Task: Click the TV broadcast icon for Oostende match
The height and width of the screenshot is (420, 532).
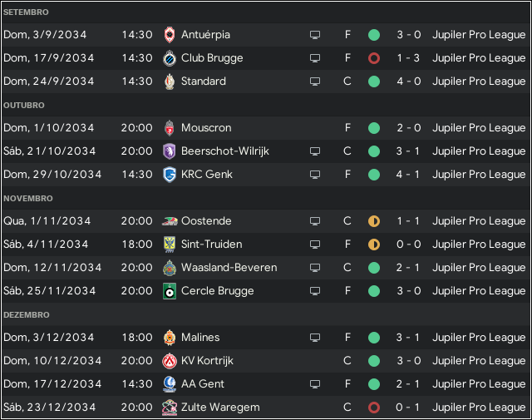Action: (315, 221)
